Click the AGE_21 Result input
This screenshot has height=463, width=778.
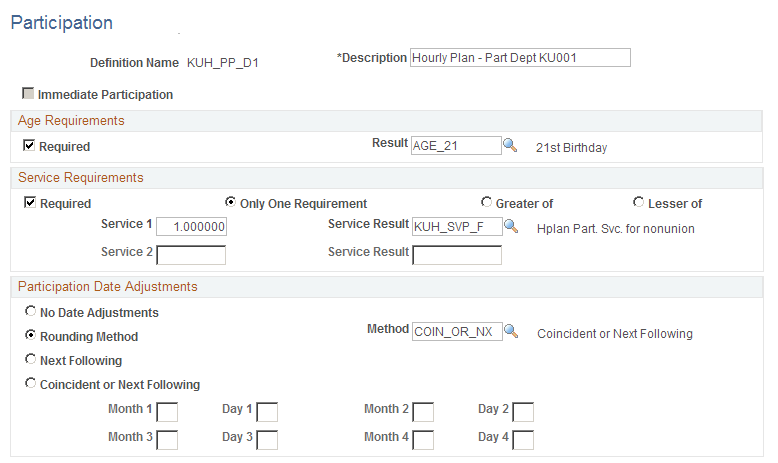(x=456, y=146)
